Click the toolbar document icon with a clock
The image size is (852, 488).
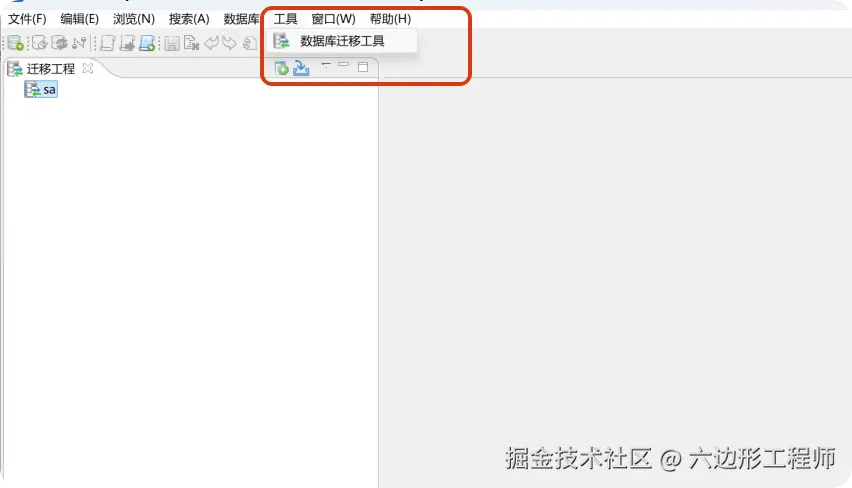pyautogui.click(x=39, y=43)
